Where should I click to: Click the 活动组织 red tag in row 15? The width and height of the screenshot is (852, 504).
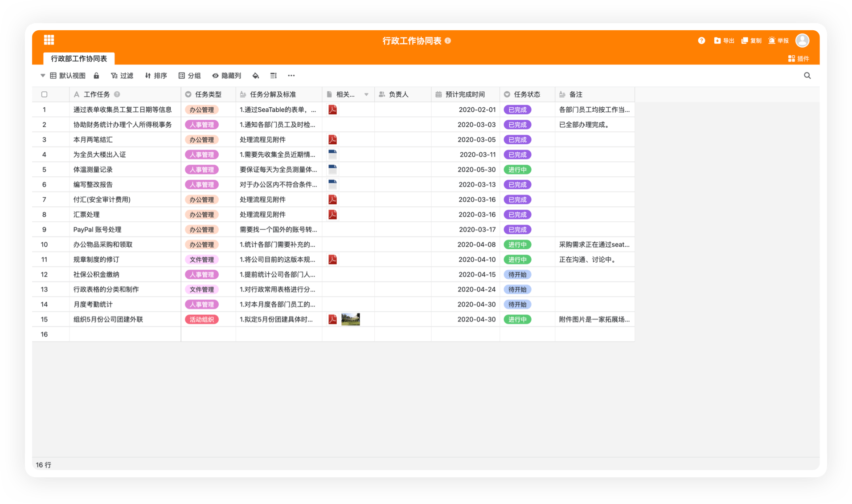click(x=202, y=320)
